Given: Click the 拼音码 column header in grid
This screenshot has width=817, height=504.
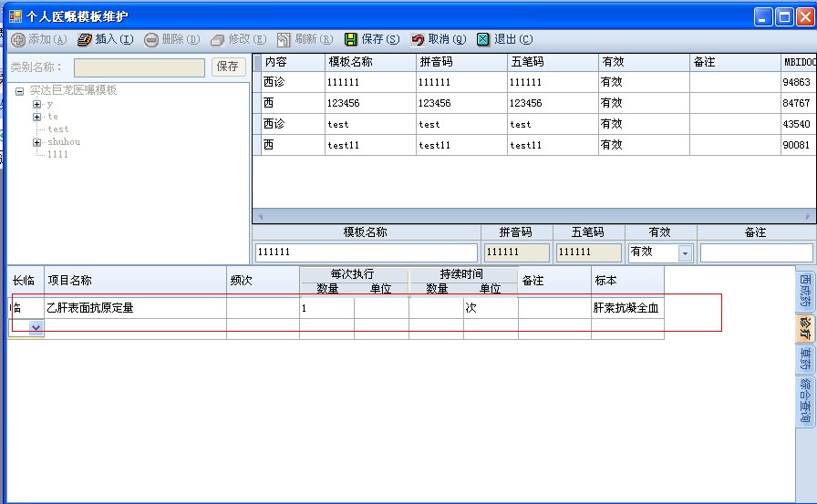Looking at the screenshot, I should (461, 62).
